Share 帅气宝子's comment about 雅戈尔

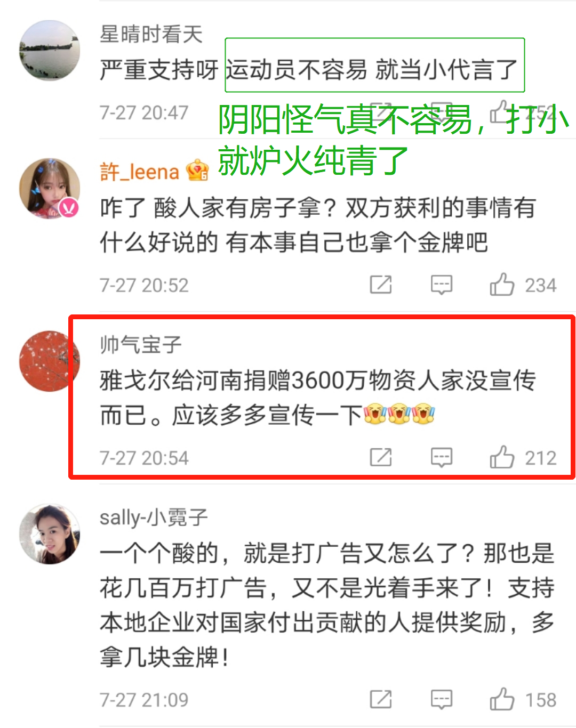pyautogui.click(x=381, y=457)
